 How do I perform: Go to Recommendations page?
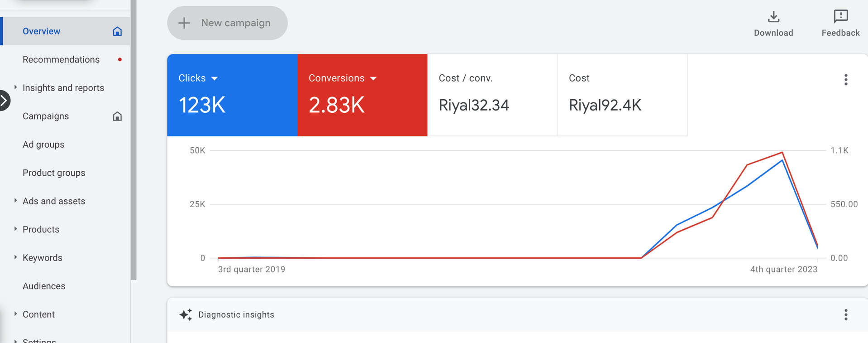coord(61,59)
